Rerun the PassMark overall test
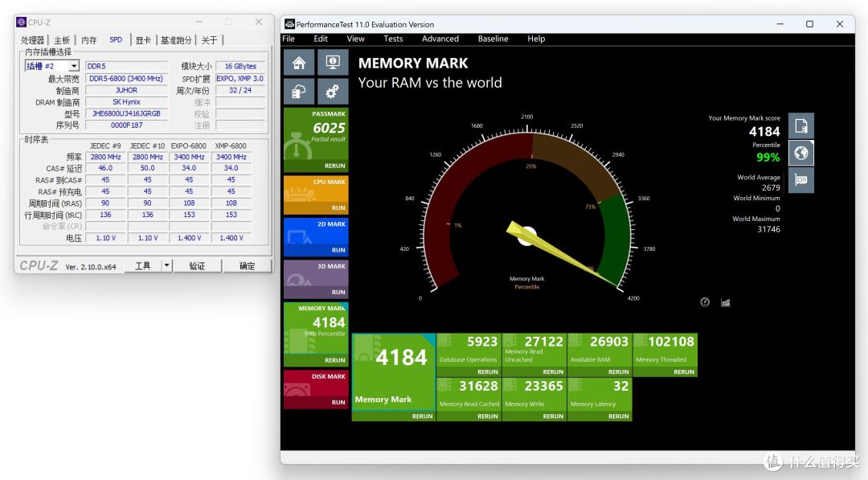This screenshot has height=480, width=868. 334,166
